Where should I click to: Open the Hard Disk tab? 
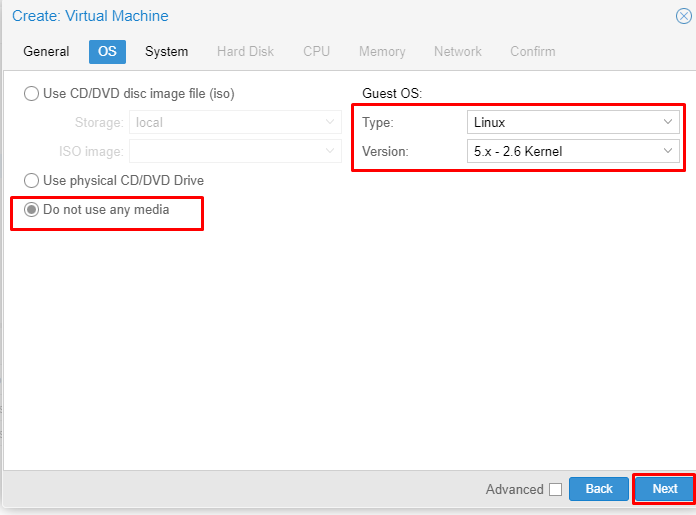point(245,52)
